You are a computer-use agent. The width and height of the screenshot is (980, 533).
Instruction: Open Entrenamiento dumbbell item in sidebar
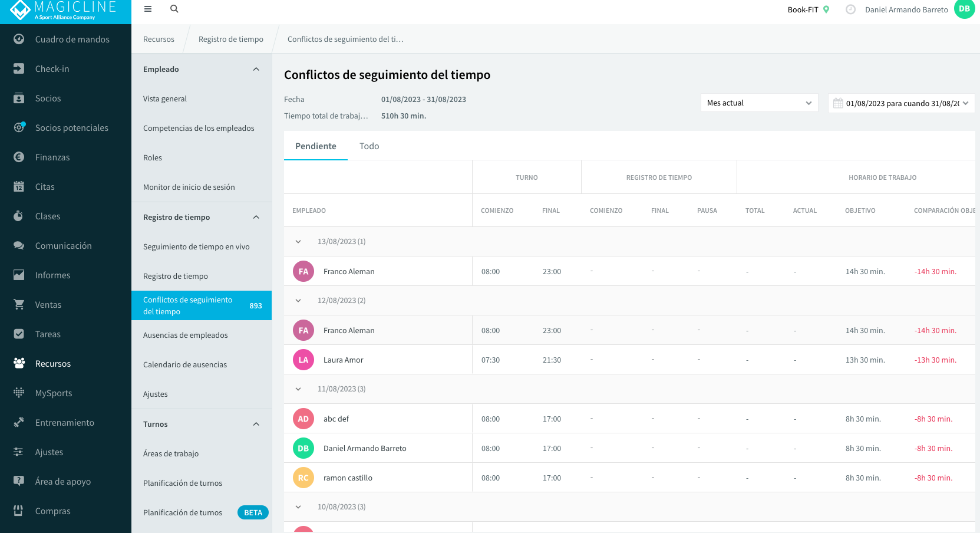tap(65, 423)
